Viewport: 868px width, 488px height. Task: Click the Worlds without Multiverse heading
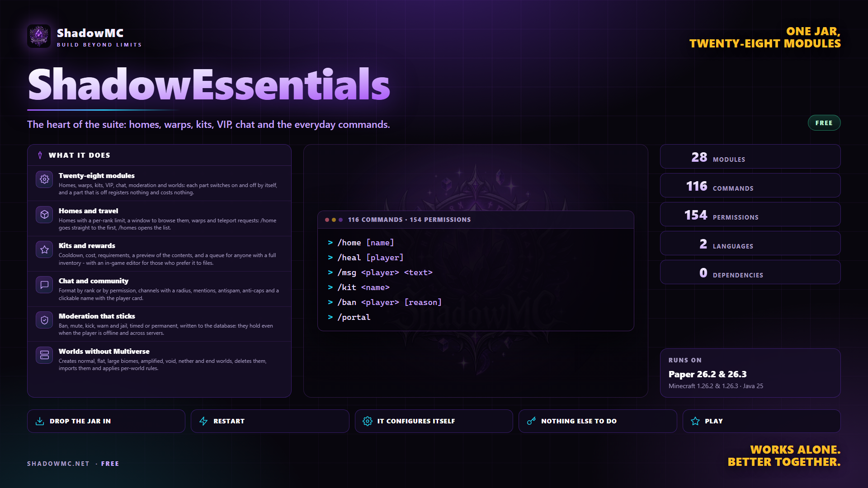coord(104,352)
